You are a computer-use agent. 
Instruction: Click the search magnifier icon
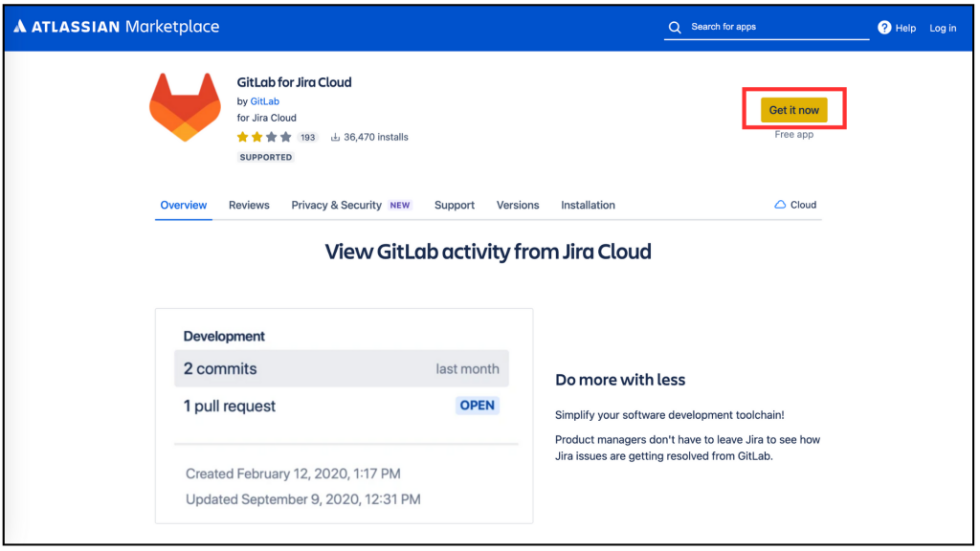coord(675,27)
